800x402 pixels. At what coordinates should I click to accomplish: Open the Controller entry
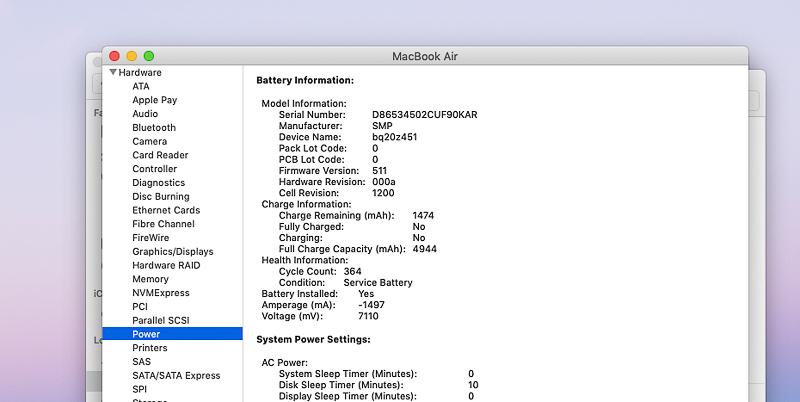[x=155, y=169]
